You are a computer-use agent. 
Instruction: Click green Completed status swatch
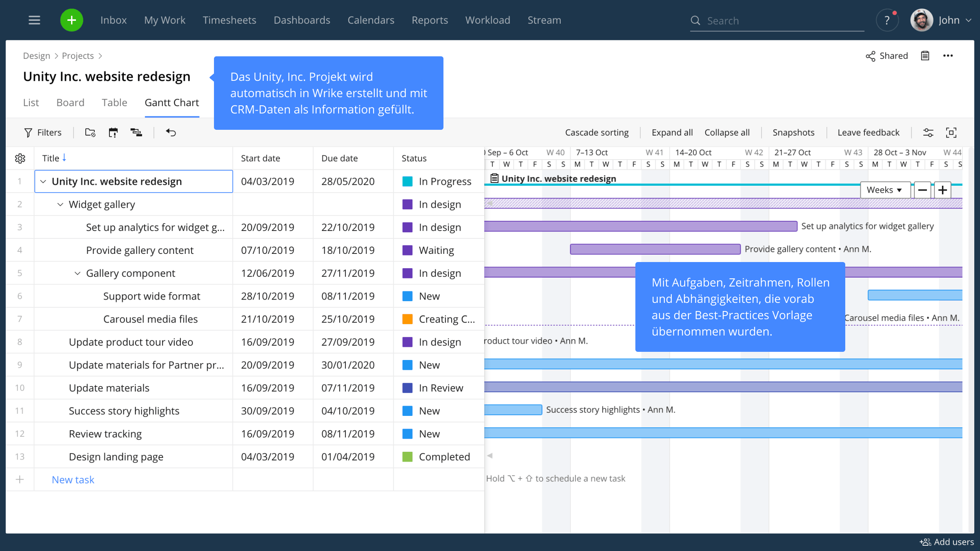407,457
